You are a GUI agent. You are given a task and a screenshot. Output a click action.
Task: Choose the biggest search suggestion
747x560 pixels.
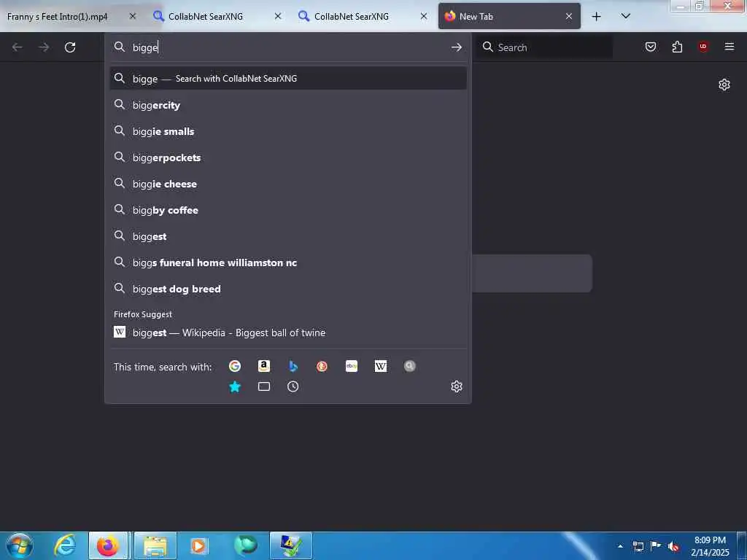(x=287, y=236)
